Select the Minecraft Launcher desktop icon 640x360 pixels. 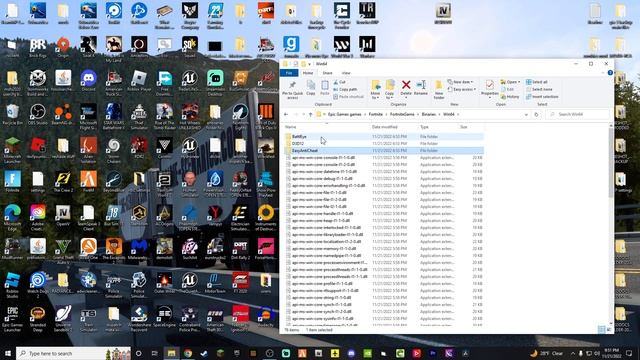(12, 149)
